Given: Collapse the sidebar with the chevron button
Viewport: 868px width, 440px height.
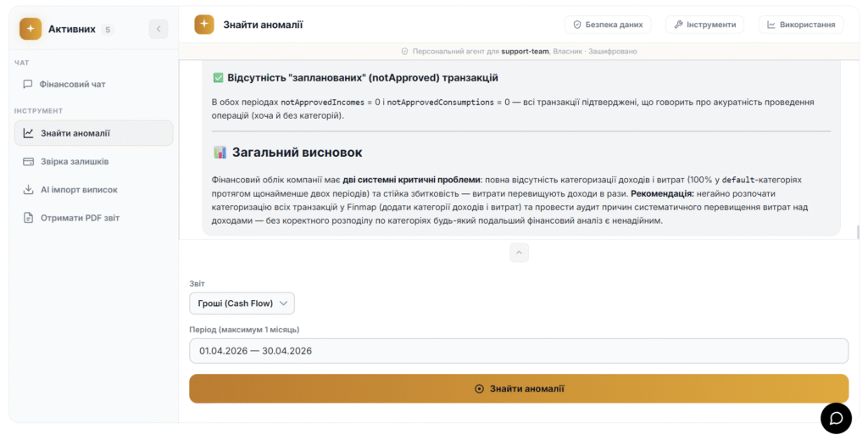Looking at the screenshot, I should point(159,29).
